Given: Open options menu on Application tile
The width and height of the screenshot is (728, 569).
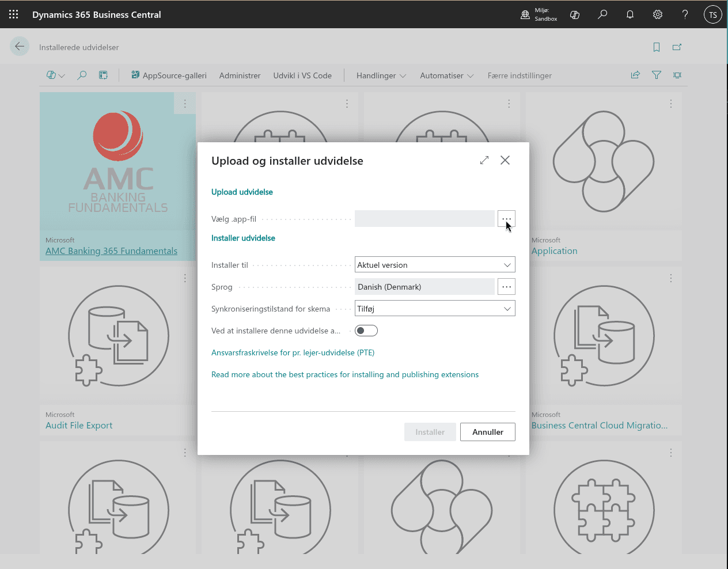Looking at the screenshot, I should click(x=671, y=104).
